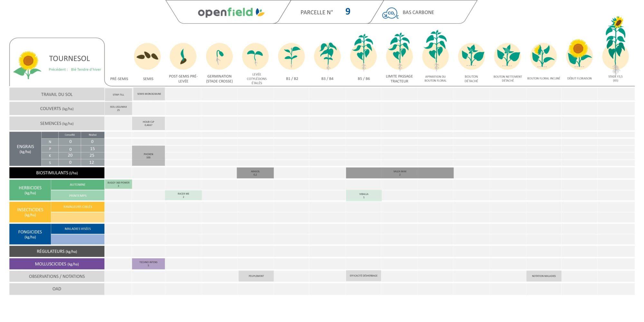Click the Notation Maladies observation cell
Screen dimensions: 644x322
pyautogui.click(x=544, y=276)
